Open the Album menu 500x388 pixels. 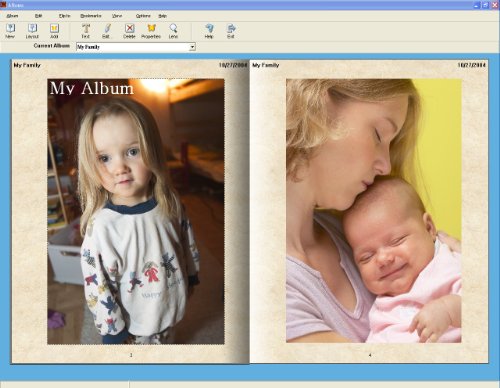point(12,16)
